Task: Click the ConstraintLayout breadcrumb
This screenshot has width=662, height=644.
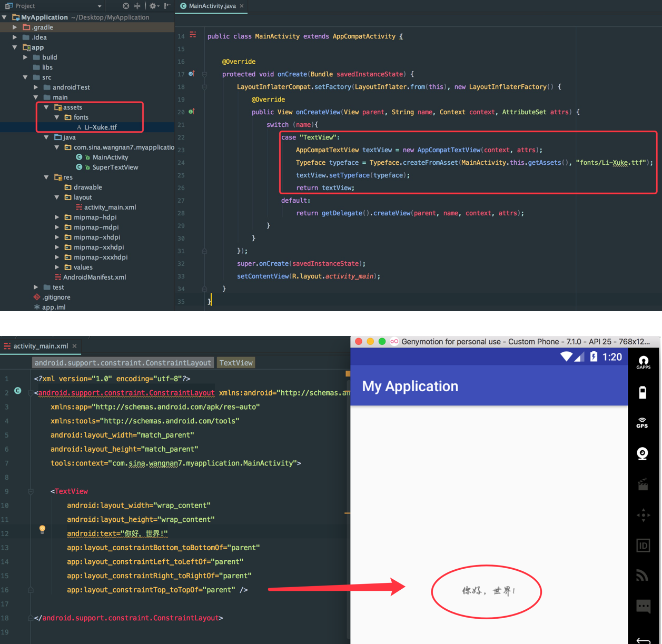Action: 123,363
